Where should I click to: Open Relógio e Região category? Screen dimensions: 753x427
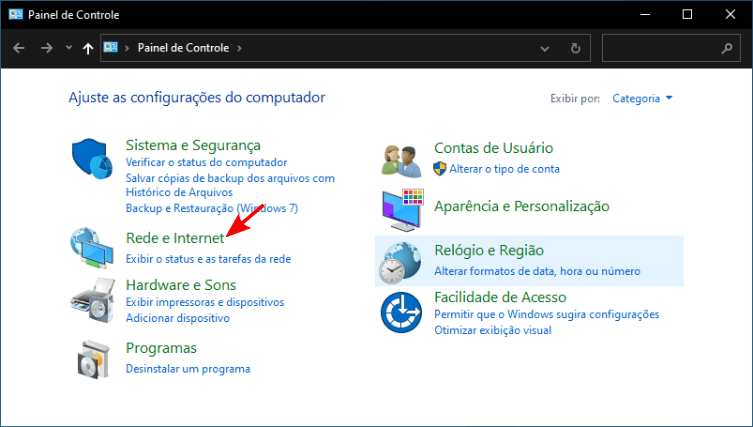489,250
